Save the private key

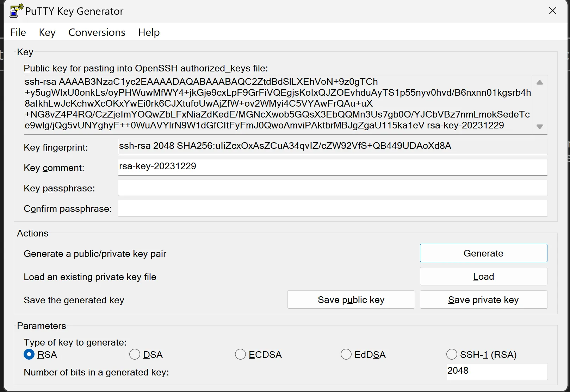[x=483, y=299]
